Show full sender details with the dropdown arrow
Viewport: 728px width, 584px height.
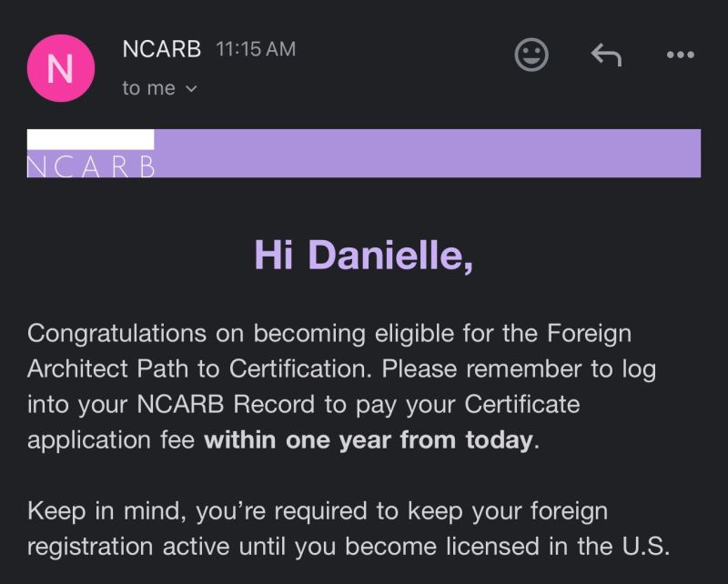(x=189, y=89)
